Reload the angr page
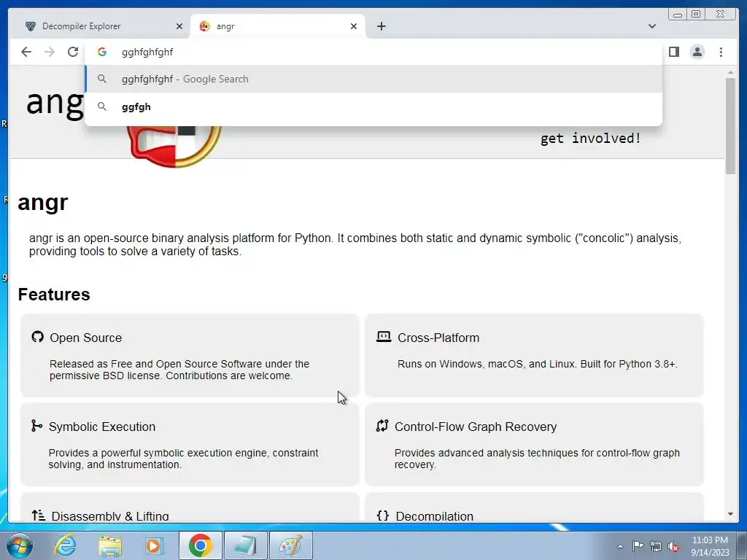 tap(73, 52)
